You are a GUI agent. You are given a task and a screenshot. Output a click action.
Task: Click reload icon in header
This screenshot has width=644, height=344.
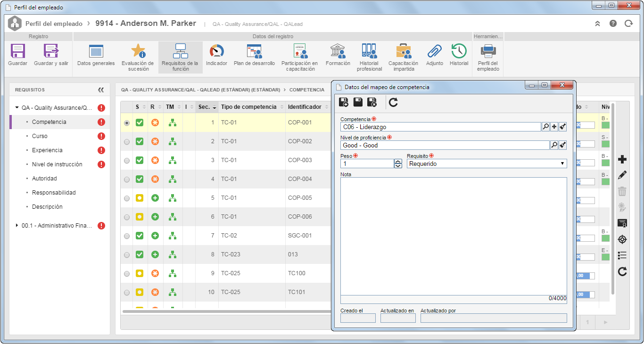(628, 23)
